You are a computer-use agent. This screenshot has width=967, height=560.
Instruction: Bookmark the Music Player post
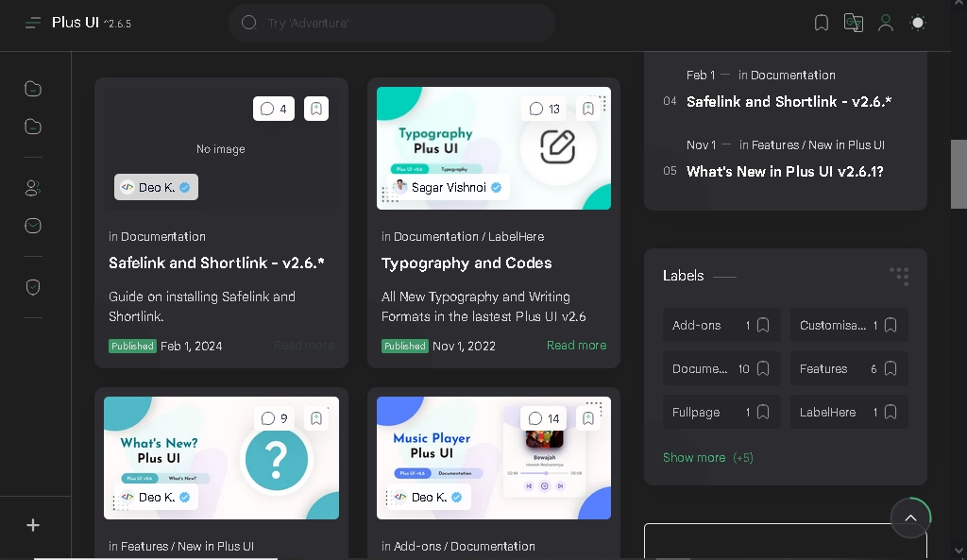(587, 418)
